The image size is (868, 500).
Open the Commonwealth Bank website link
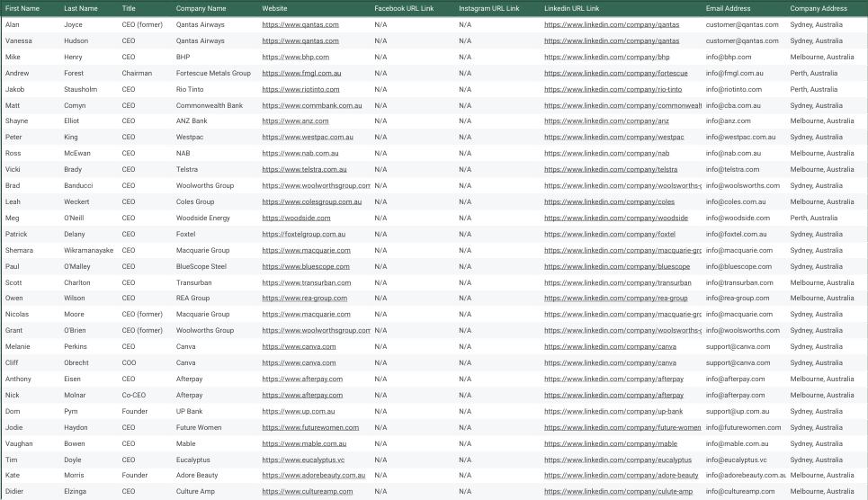pyautogui.click(x=312, y=105)
